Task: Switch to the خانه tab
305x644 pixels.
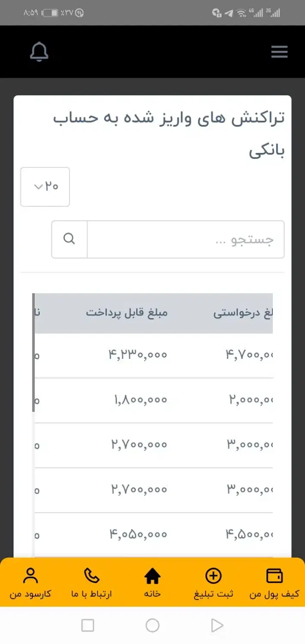Action: tap(153, 583)
